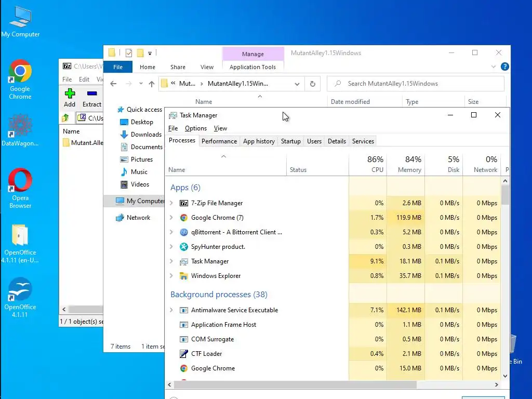Click Windows Explorer process icon
Viewport: 532px width, 399px height.
[184, 276]
